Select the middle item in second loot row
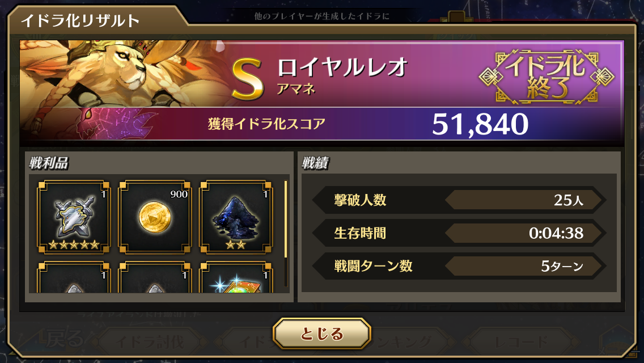Screen dimensions: 644x363 coord(155,277)
